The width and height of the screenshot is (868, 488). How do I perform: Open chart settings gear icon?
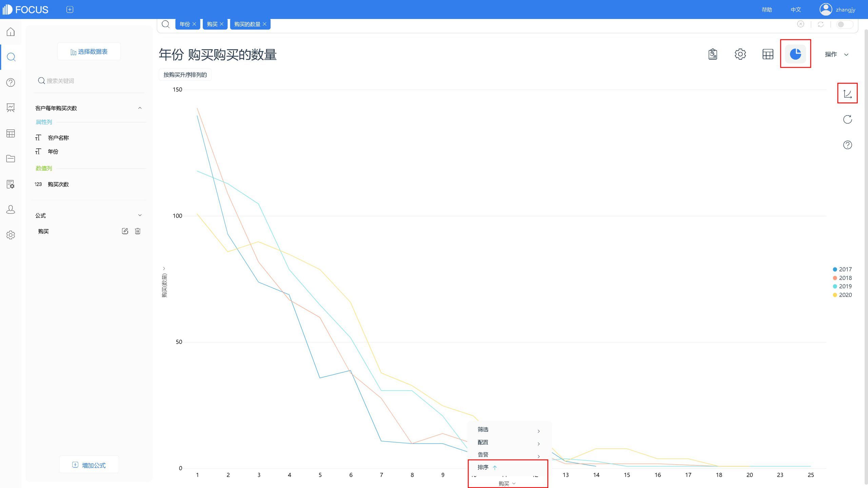(740, 54)
